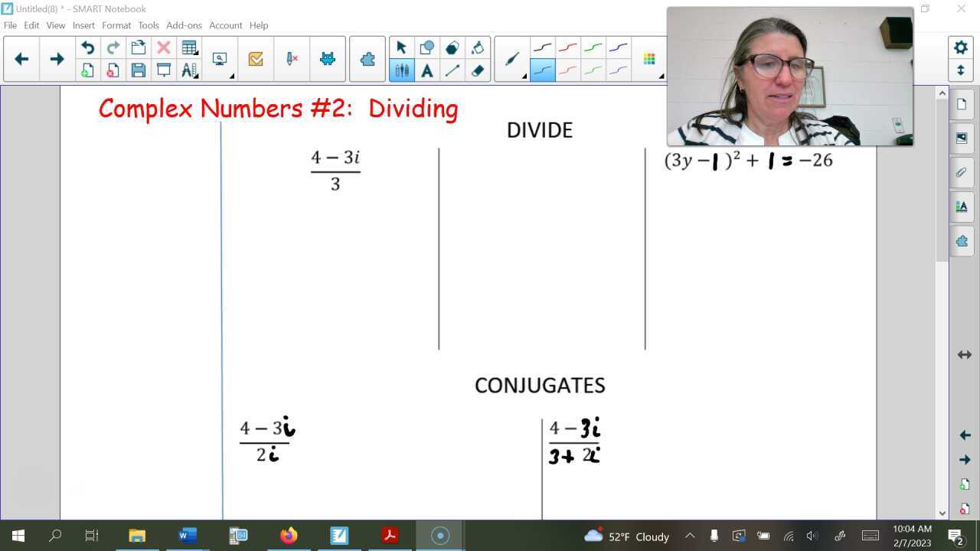The width and height of the screenshot is (980, 551).
Task: Expand the Font tool options arrow
Action: [x=197, y=76]
